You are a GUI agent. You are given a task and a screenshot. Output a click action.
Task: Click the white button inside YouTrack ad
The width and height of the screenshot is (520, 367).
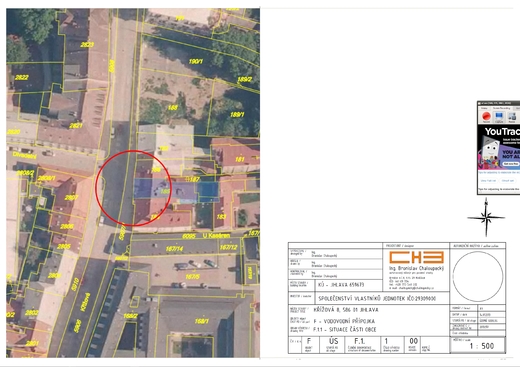coord(511,164)
